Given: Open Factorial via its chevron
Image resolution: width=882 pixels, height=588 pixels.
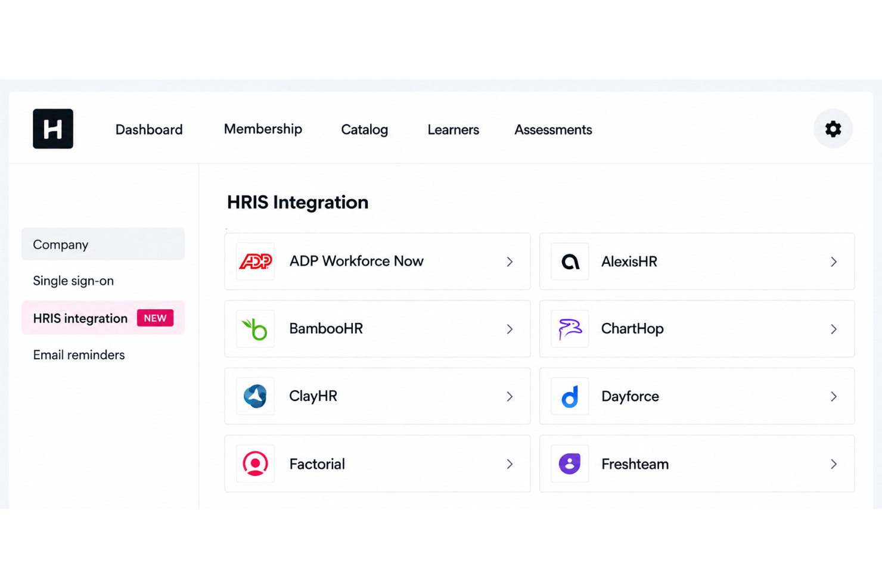Looking at the screenshot, I should click(510, 463).
